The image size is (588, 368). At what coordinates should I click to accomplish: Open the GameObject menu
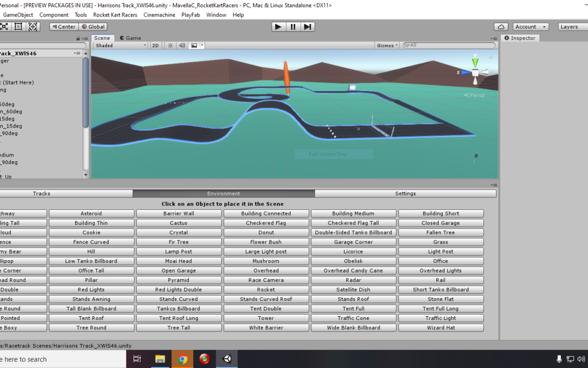tap(18, 15)
